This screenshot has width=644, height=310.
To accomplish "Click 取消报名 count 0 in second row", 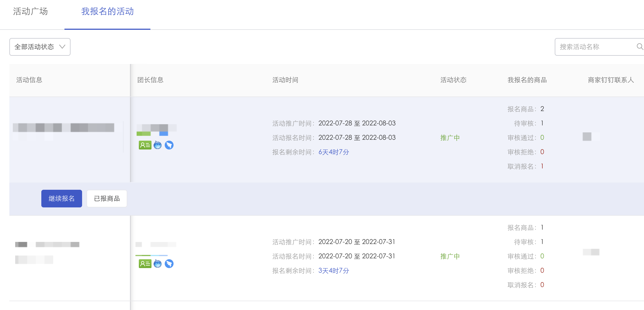I will (542, 285).
